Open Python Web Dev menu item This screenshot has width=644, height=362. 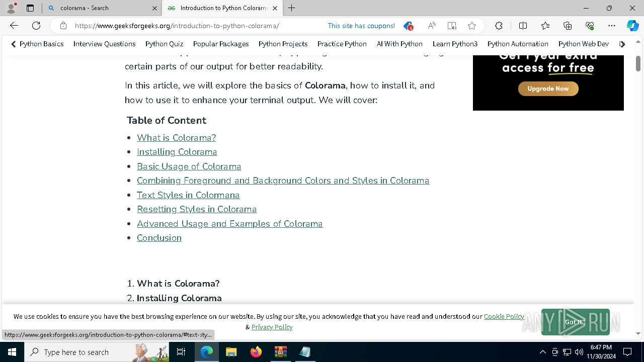(x=584, y=44)
